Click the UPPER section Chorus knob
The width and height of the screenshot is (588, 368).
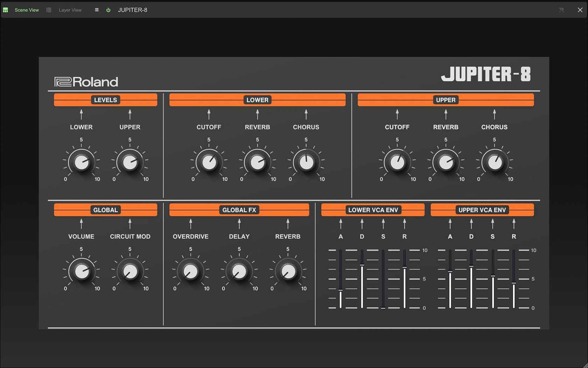coord(495,162)
